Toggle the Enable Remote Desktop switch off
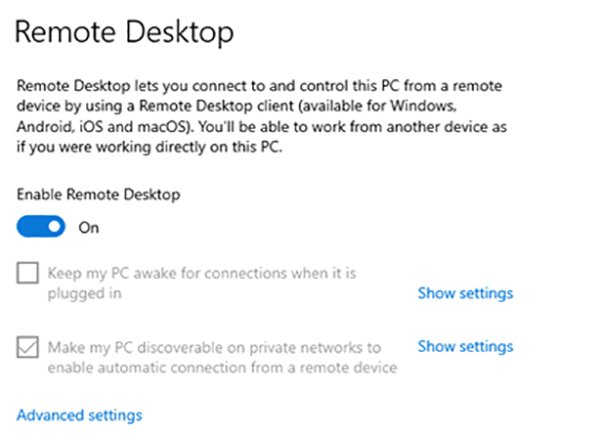The width and height of the screenshot is (600, 437). click(x=41, y=227)
